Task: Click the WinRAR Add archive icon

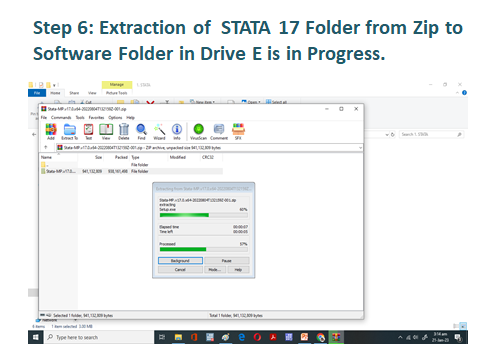Action: click(51, 131)
